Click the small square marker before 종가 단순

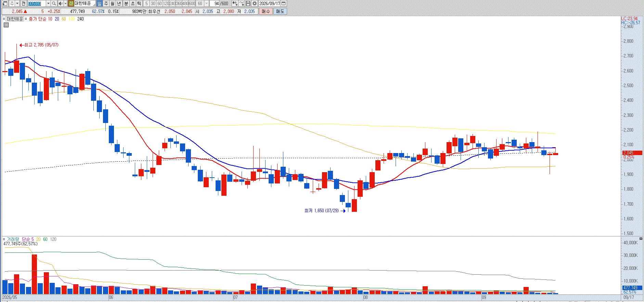coord(26,19)
